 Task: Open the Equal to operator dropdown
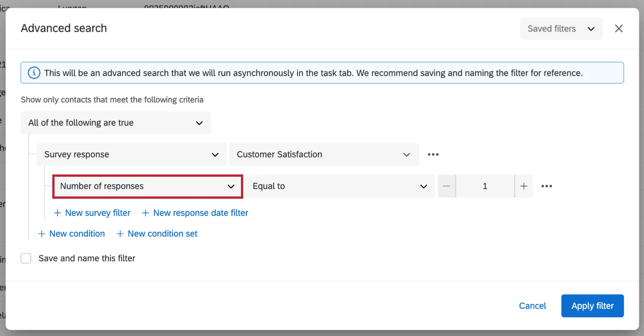coord(339,186)
